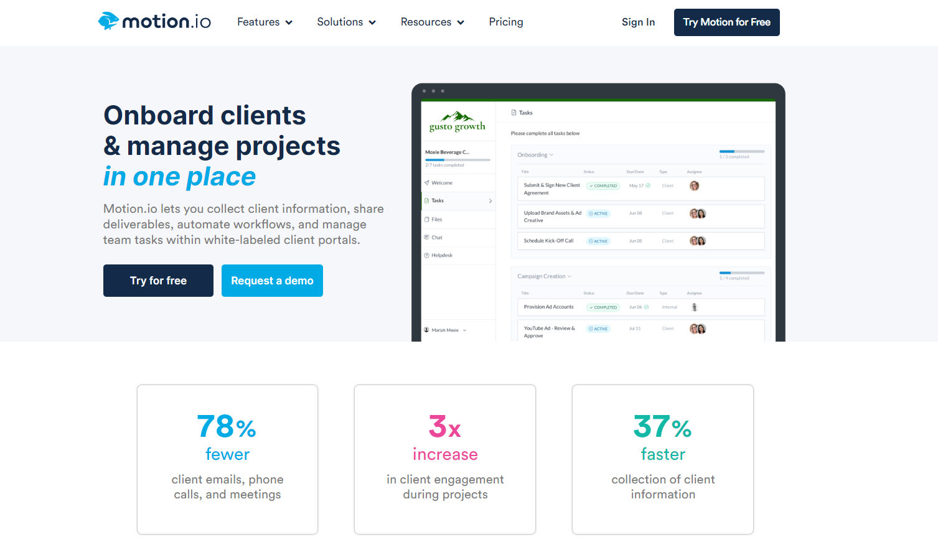Toggle the ACTIVE status on Schedule Kick-Off Call

pyautogui.click(x=598, y=240)
